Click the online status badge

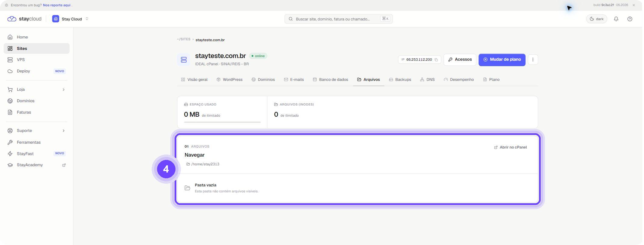[x=258, y=56]
